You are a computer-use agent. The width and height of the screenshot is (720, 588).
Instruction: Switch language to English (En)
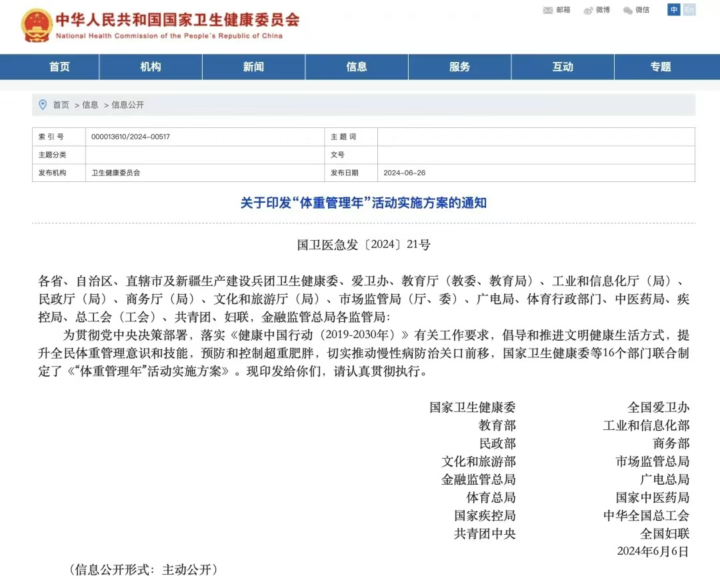point(689,9)
